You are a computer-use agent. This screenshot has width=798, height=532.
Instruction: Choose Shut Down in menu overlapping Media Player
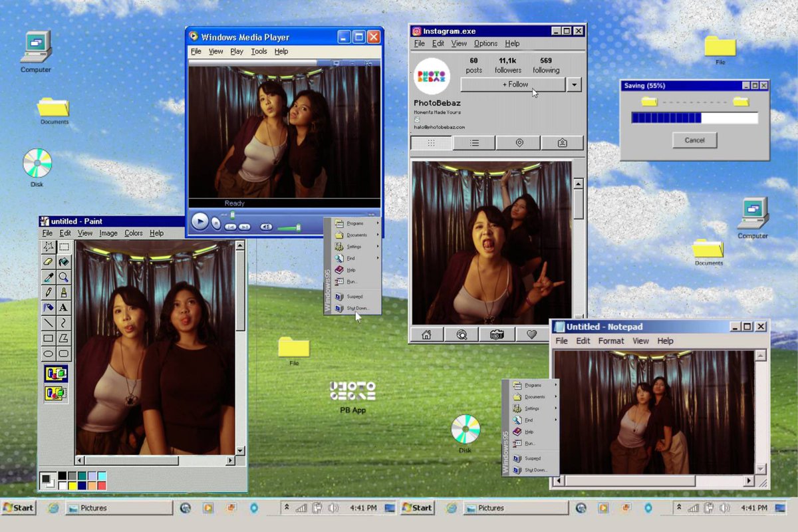pos(357,308)
